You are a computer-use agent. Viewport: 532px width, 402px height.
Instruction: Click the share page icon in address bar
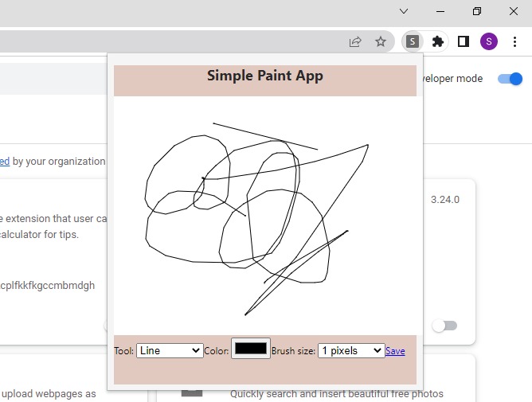tap(355, 41)
